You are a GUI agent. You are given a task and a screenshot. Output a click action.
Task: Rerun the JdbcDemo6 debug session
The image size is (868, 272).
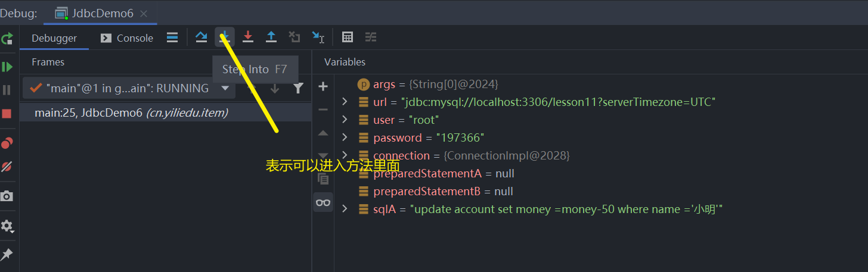click(7, 39)
